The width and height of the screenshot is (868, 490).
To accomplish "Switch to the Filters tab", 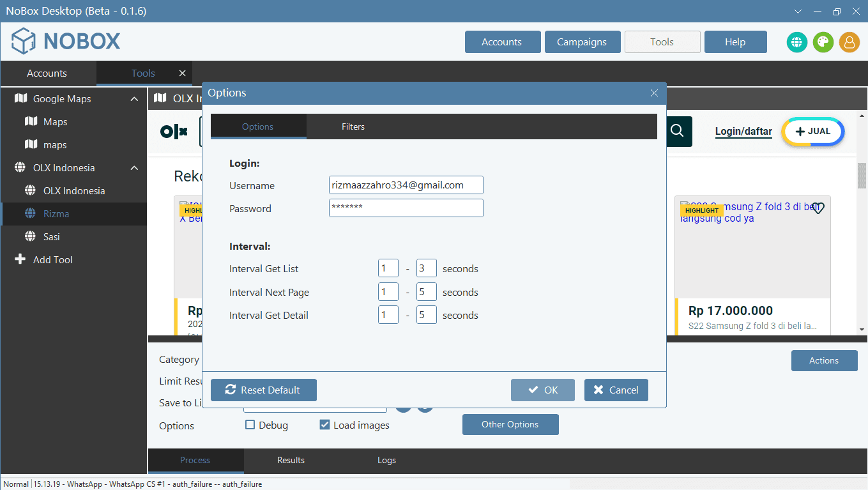I will click(353, 126).
